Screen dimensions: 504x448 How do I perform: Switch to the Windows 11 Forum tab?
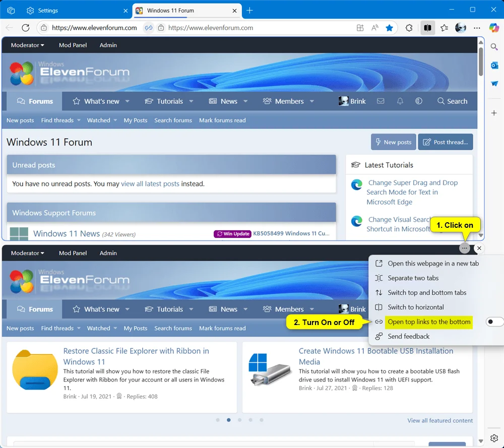pos(187,11)
